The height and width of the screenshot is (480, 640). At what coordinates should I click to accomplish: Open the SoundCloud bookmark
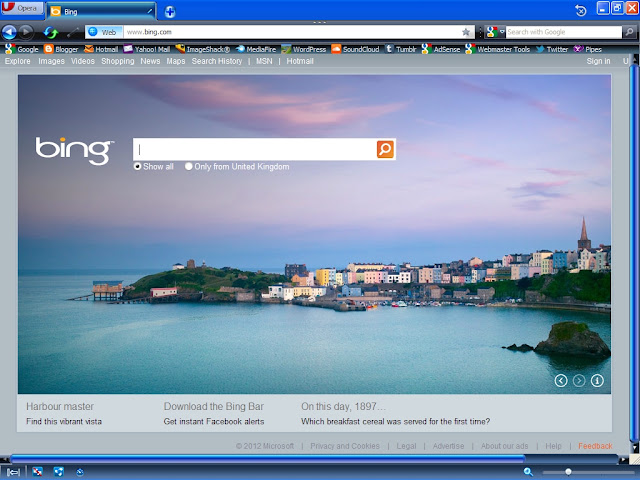pos(355,49)
